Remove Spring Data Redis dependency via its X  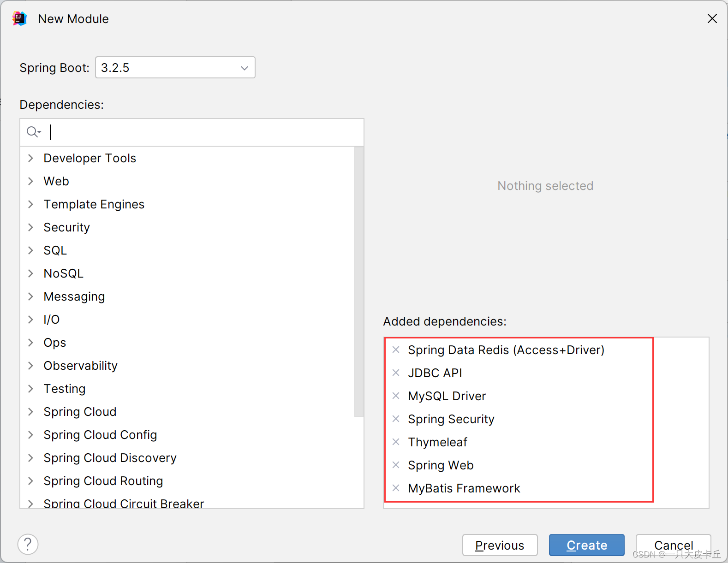396,350
